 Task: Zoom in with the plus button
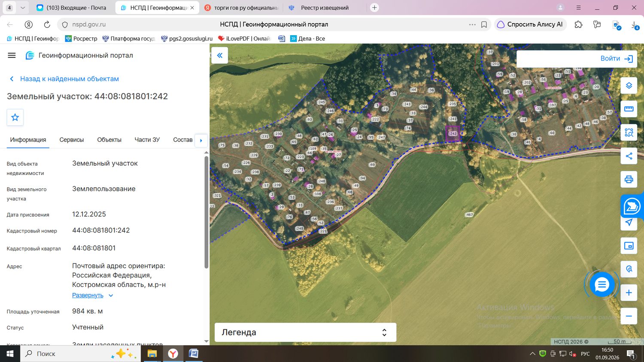click(x=629, y=293)
